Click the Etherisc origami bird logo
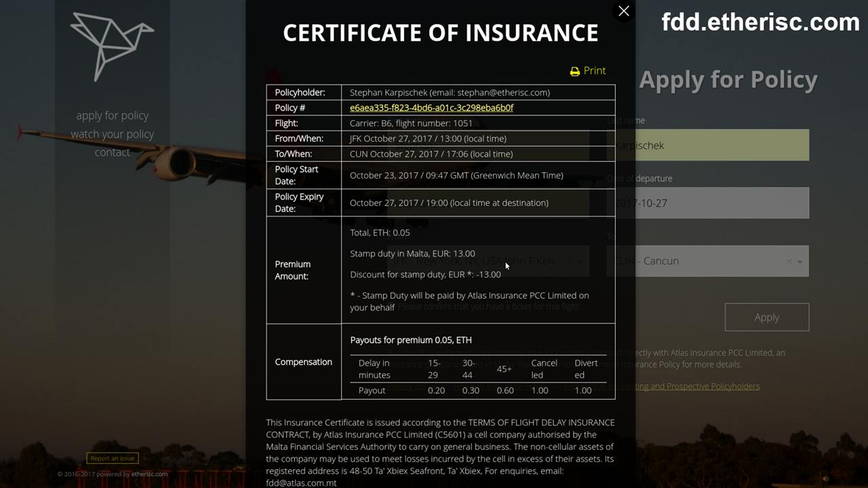Image resolution: width=868 pixels, height=488 pixels. (x=113, y=46)
